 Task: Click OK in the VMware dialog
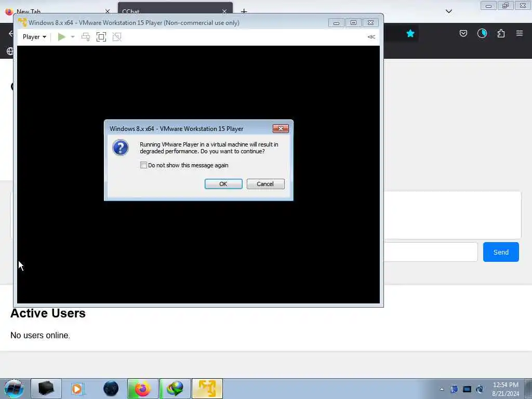(223, 184)
